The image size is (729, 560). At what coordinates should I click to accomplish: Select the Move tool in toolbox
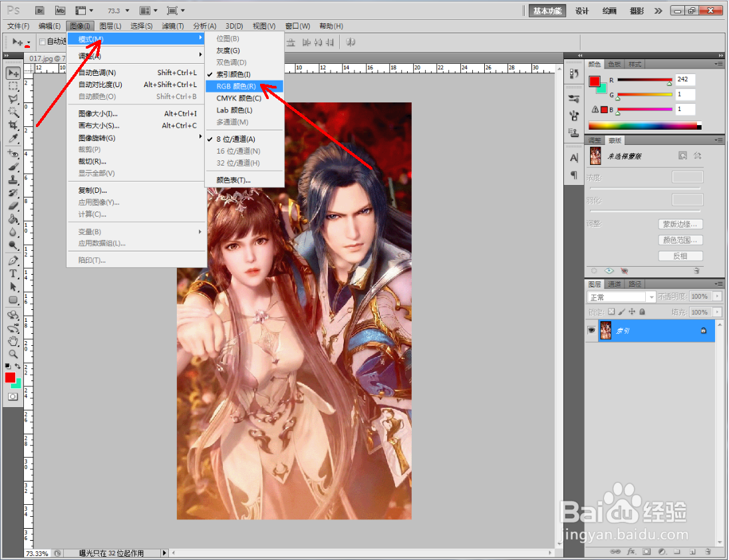pos(13,73)
